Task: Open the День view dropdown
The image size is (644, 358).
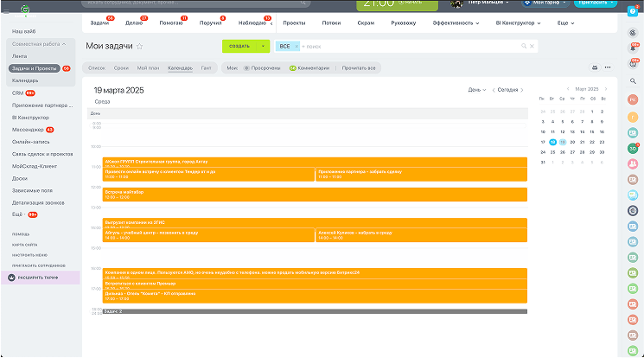Action: (477, 90)
